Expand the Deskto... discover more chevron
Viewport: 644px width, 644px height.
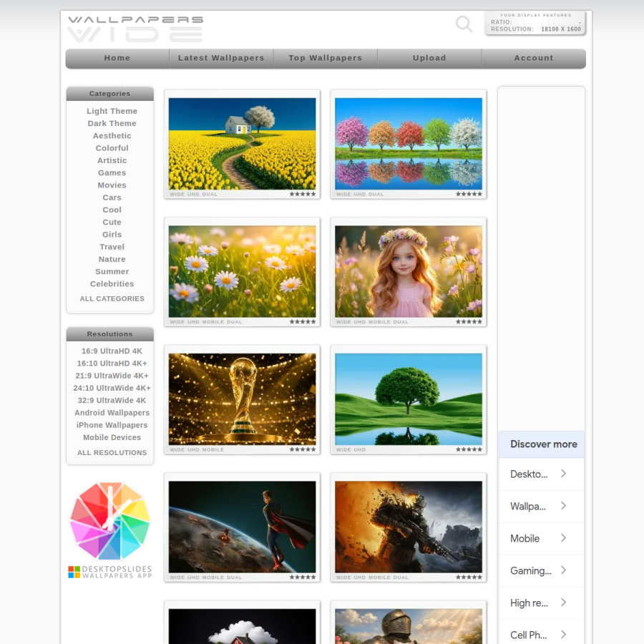(564, 474)
